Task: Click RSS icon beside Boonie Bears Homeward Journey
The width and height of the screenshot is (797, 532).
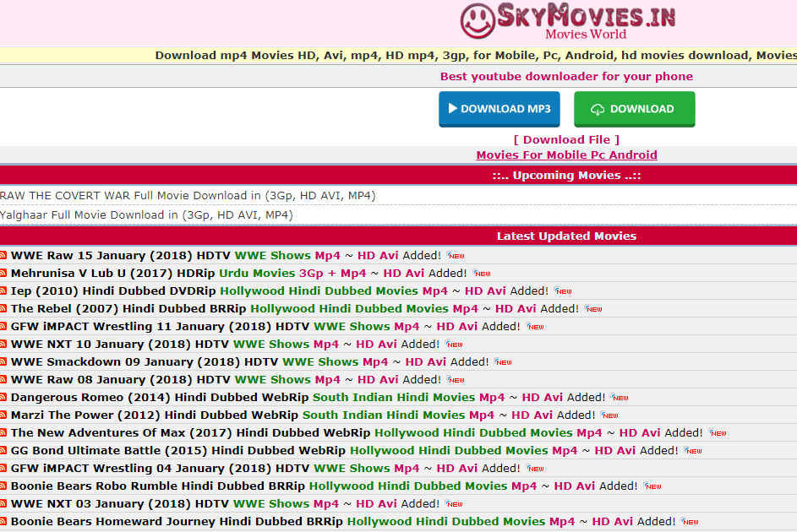Action: pos(3,521)
